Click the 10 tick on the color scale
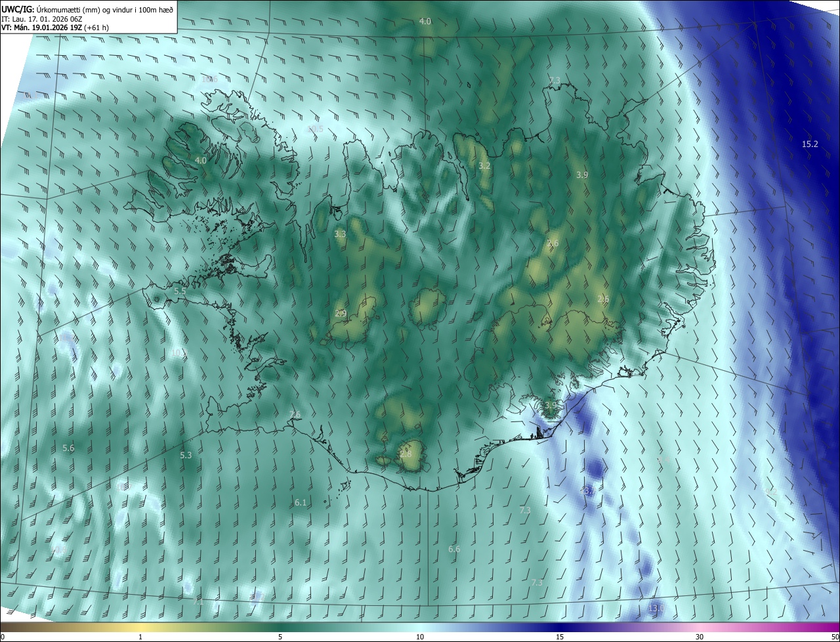840x642 pixels. click(x=420, y=637)
